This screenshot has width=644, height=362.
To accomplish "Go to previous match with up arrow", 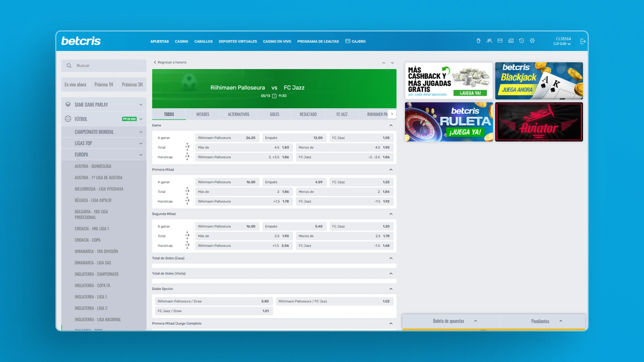I will pos(384,63).
